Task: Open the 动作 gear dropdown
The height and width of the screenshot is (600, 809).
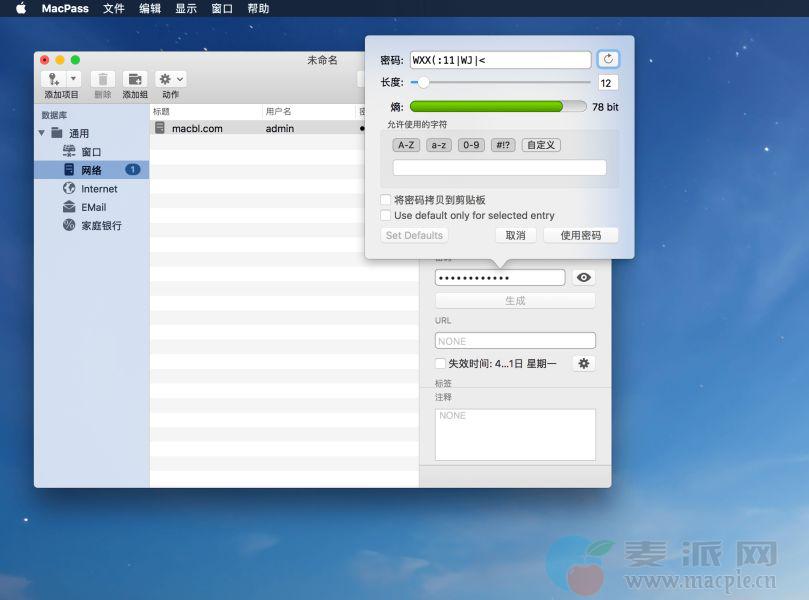Action: 171,79
